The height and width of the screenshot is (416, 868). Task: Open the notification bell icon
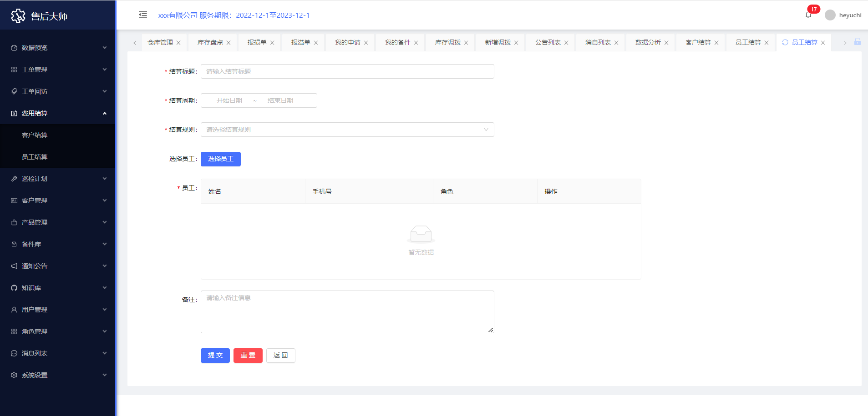click(808, 15)
